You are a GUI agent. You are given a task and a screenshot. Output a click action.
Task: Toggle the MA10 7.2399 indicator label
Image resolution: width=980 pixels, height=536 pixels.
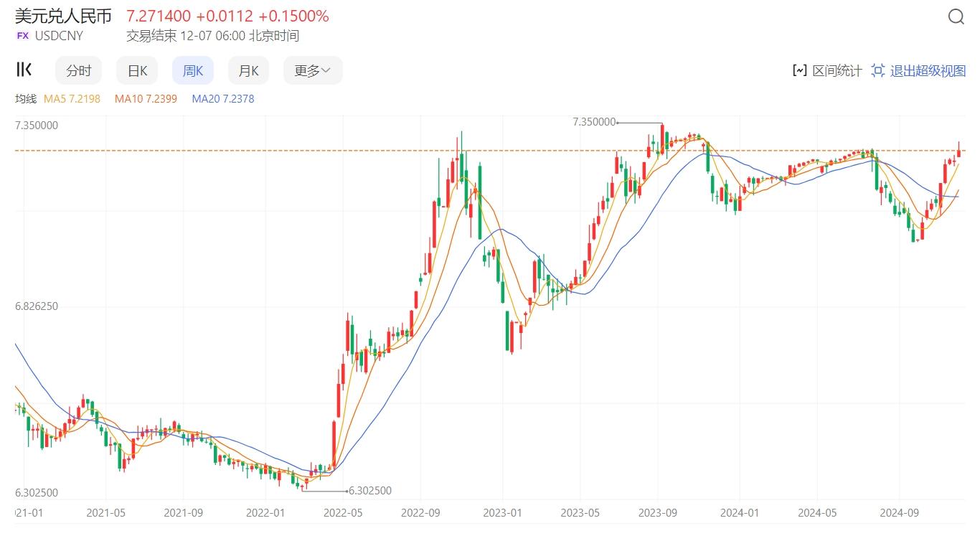pos(146,98)
